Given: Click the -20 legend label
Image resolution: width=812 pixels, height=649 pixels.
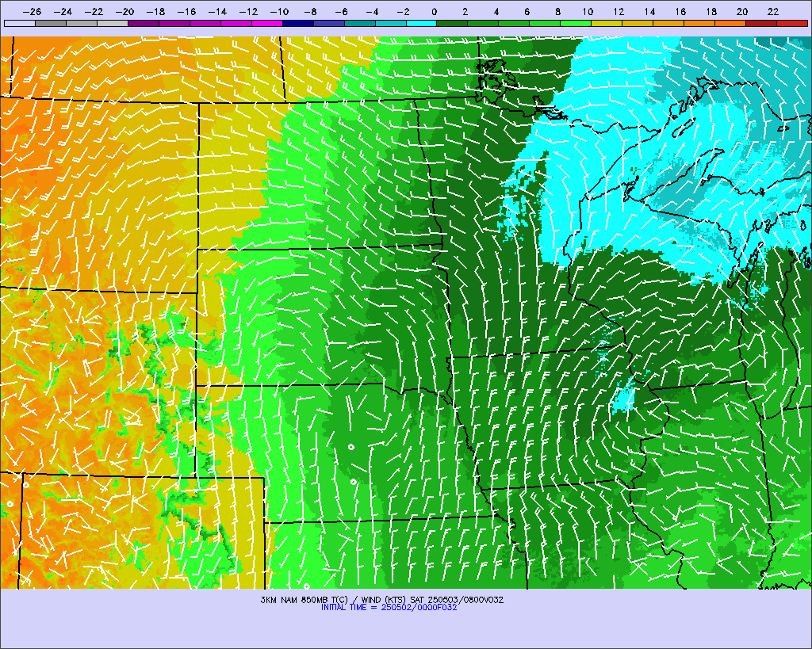Looking at the screenshot, I should pos(124,11).
